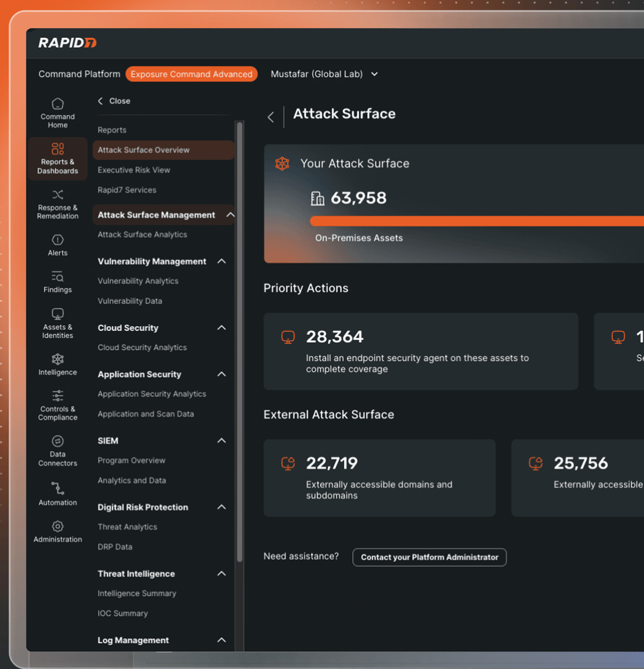This screenshot has height=669, width=644.
Task: Open Mustafar (Global Lab) organization dropdown
Action: [x=324, y=74]
